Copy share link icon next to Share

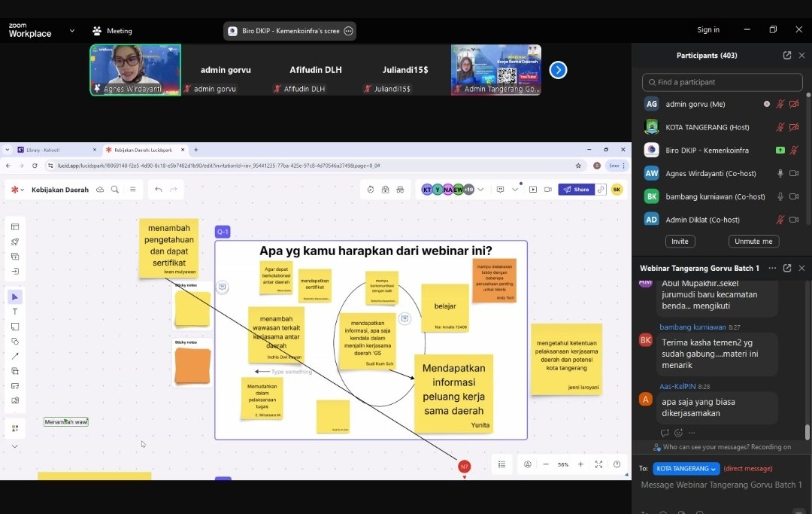click(x=601, y=190)
